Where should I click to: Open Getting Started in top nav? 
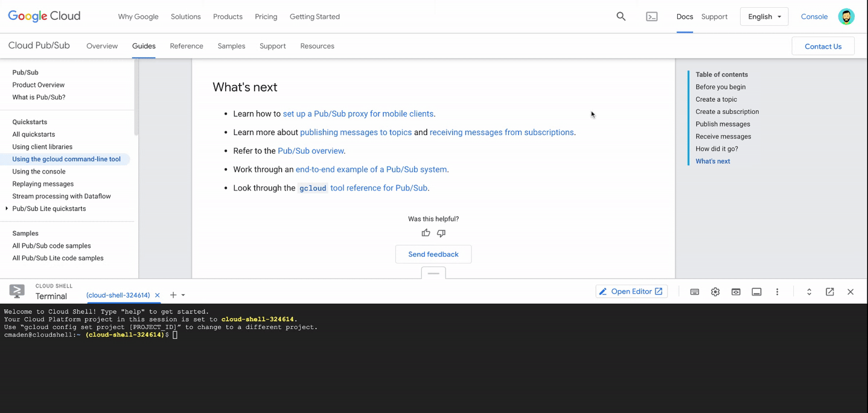pyautogui.click(x=314, y=16)
